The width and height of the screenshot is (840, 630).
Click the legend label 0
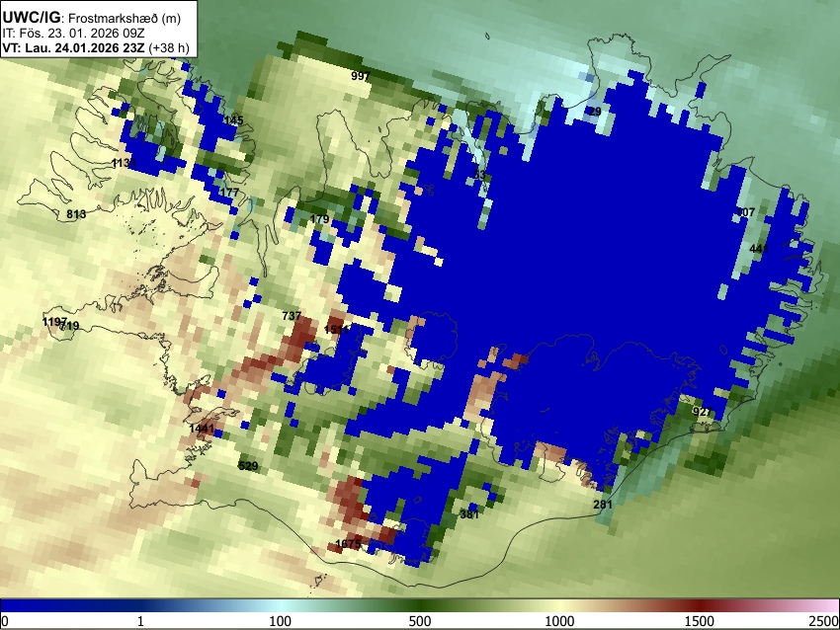pyautogui.click(x=5, y=621)
